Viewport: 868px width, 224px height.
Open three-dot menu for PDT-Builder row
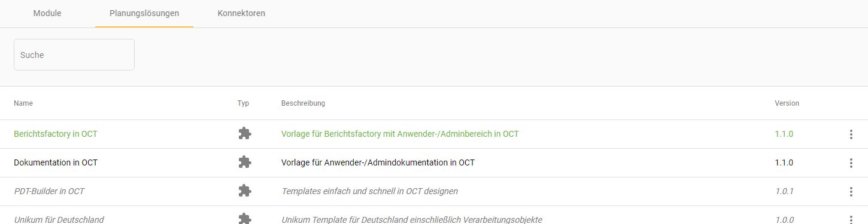(x=851, y=192)
